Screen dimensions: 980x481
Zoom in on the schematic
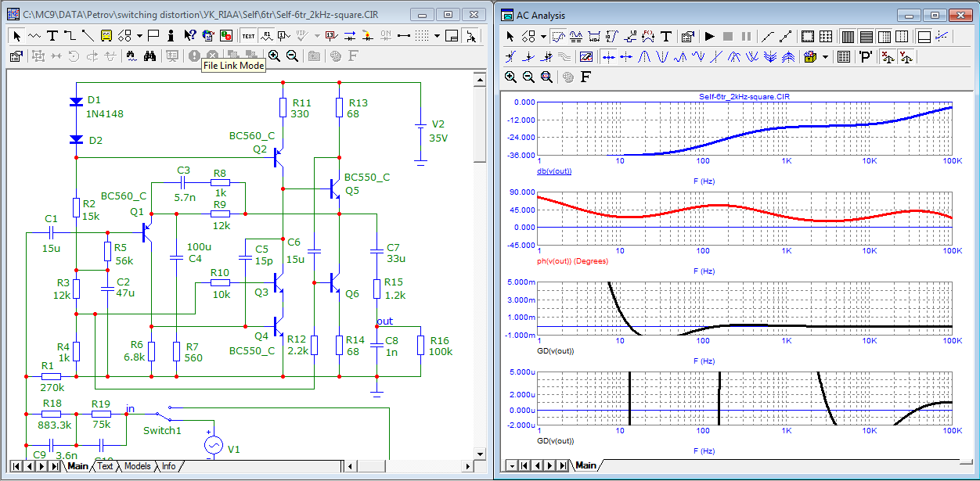pyautogui.click(x=274, y=56)
